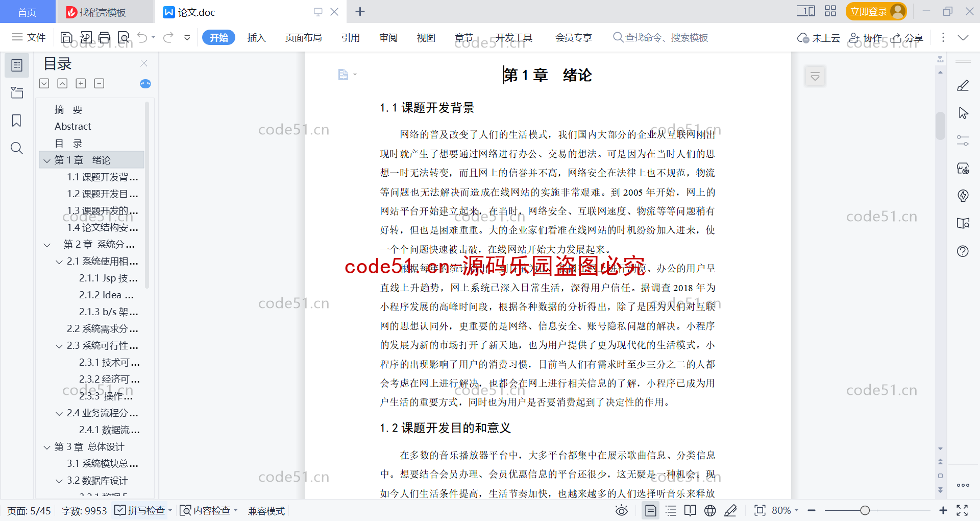Jump to 1.2 课题开发目 outline entry
980x521 pixels.
(x=103, y=194)
